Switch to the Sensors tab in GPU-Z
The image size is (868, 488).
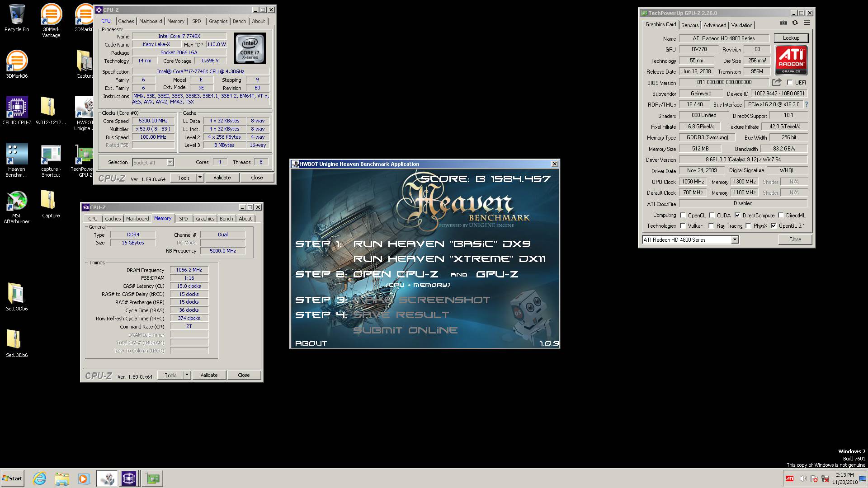pos(690,25)
